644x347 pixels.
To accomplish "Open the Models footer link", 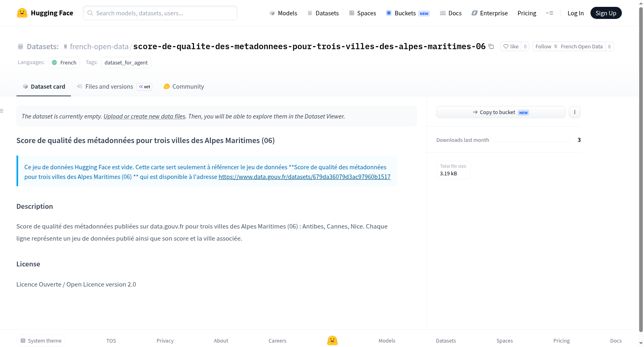I will [x=387, y=341].
